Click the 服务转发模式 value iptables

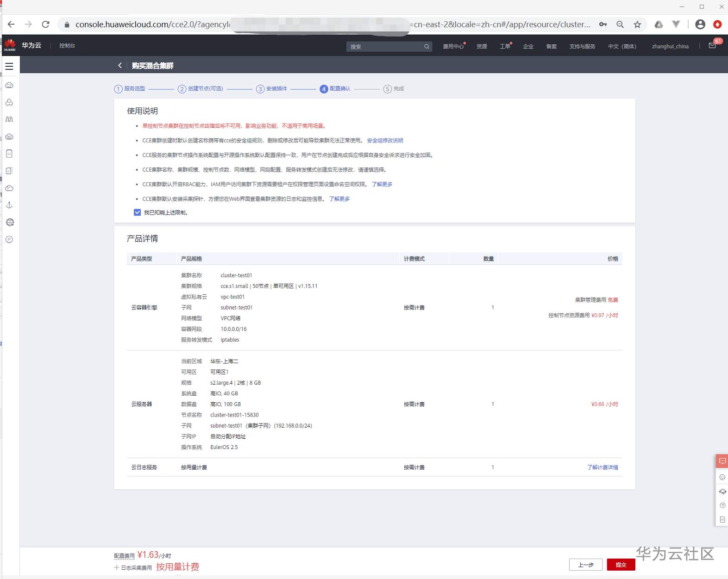(x=230, y=340)
